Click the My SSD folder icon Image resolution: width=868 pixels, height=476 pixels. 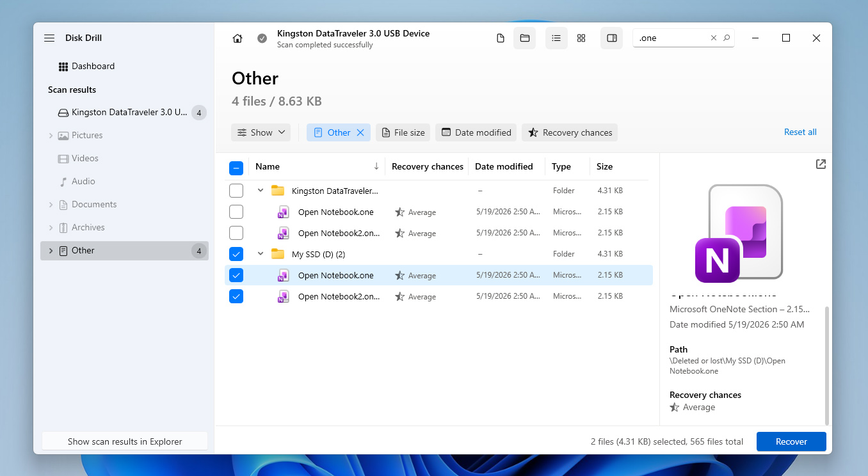[278, 254]
